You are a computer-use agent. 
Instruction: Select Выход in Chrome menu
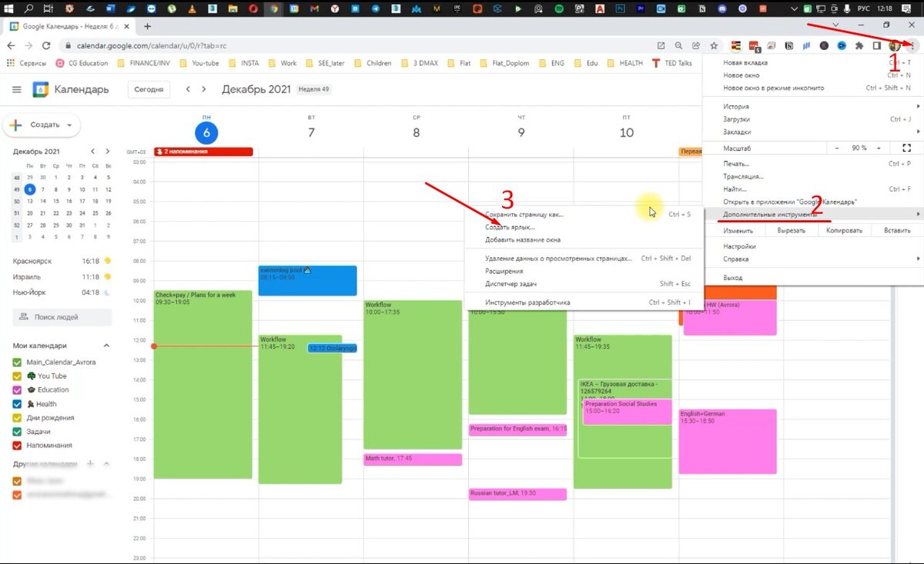pos(812,277)
